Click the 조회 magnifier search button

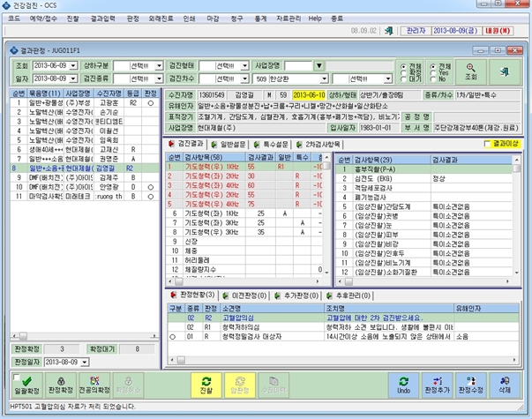(471, 71)
